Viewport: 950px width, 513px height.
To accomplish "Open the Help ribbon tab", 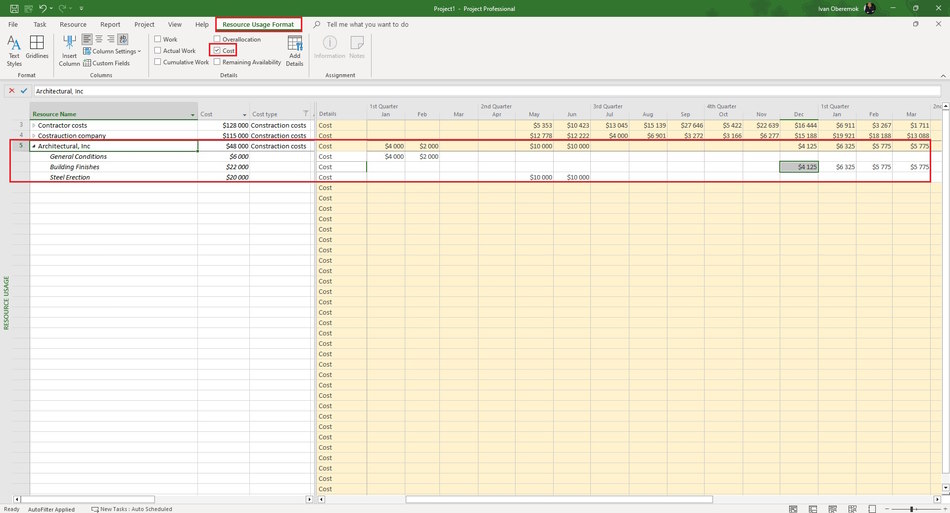I will point(202,24).
